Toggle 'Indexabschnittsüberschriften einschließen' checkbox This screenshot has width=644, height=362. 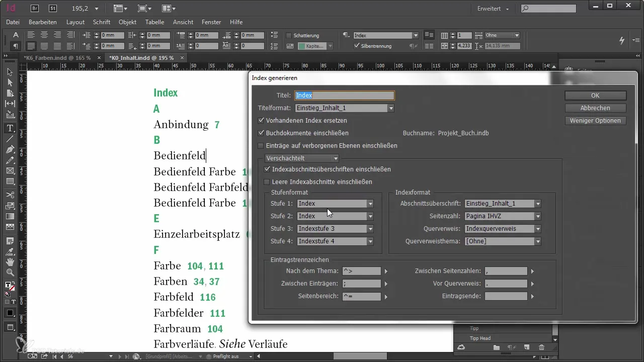(267, 169)
